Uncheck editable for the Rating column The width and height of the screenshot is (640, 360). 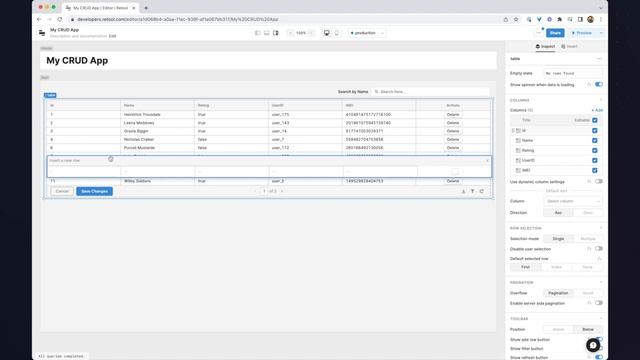[595, 151]
